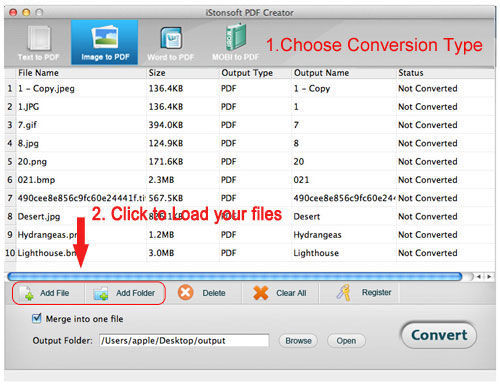Screen dimensions: 500x386
Task: Close the window with the red button
Action: pos(14,13)
